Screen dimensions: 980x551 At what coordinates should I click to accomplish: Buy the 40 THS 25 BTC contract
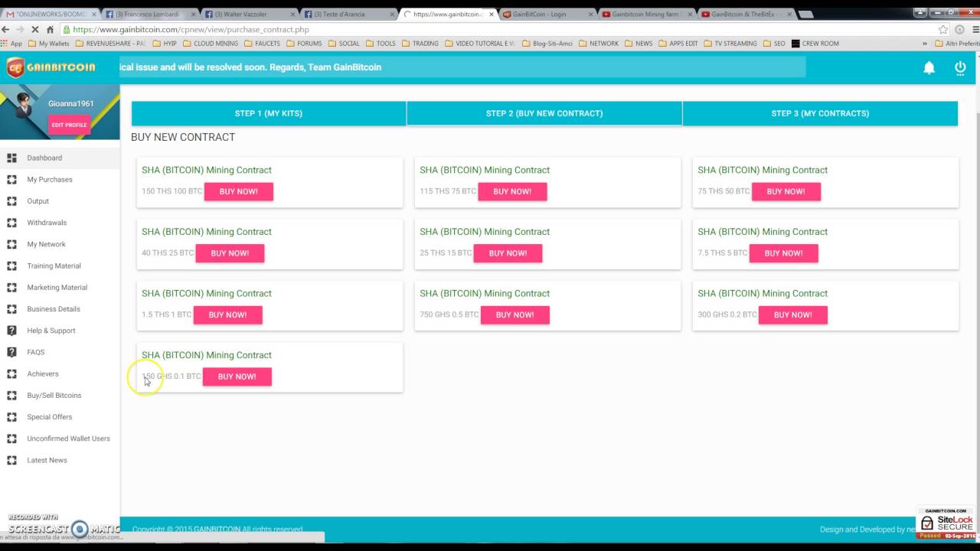click(230, 253)
